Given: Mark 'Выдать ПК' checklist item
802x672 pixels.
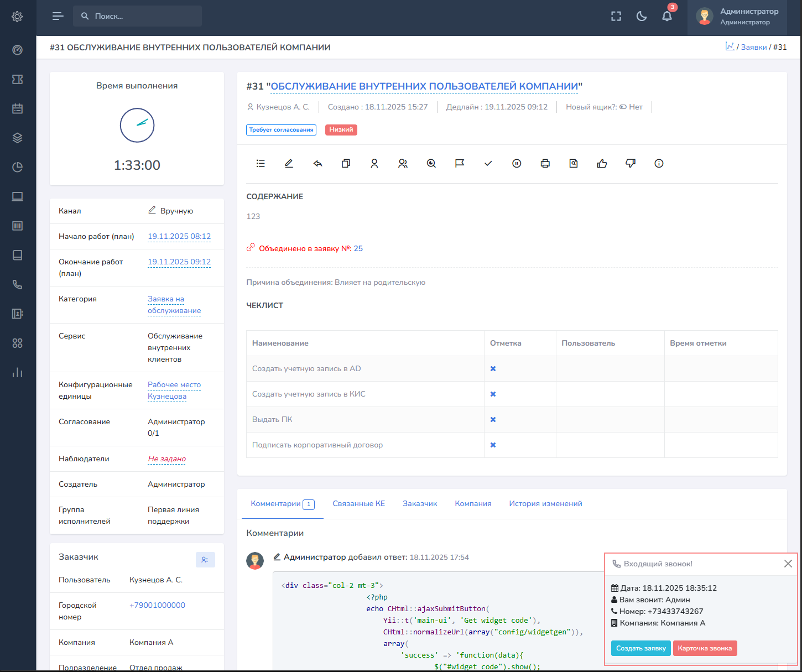Looking at the screenshot, I should tap(493, 419).
